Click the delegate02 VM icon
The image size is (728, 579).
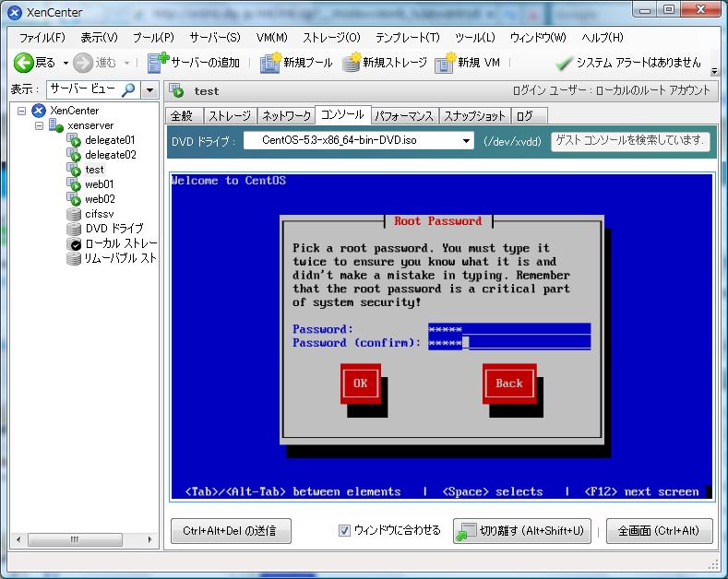[x=74, y=155]
